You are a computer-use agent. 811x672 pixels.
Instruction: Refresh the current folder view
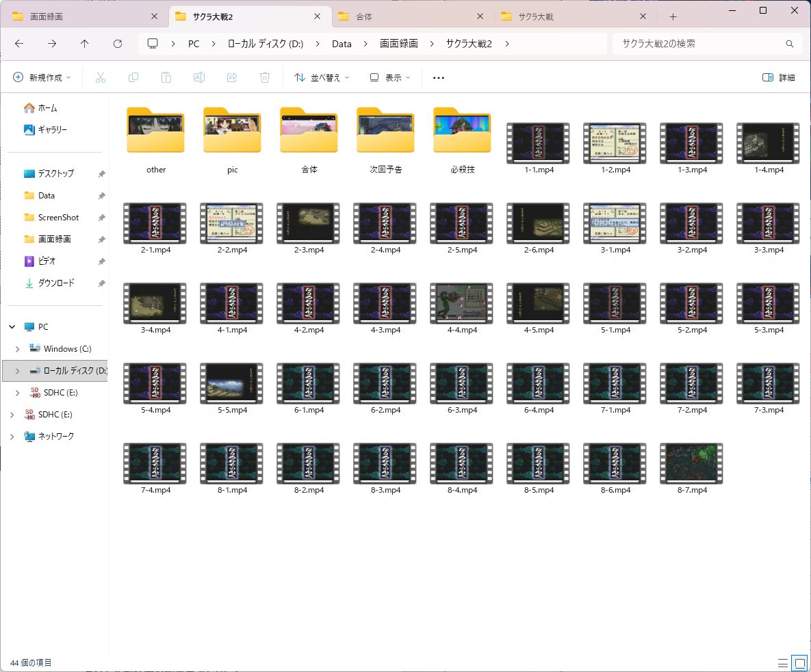click(x=118, y=44)
